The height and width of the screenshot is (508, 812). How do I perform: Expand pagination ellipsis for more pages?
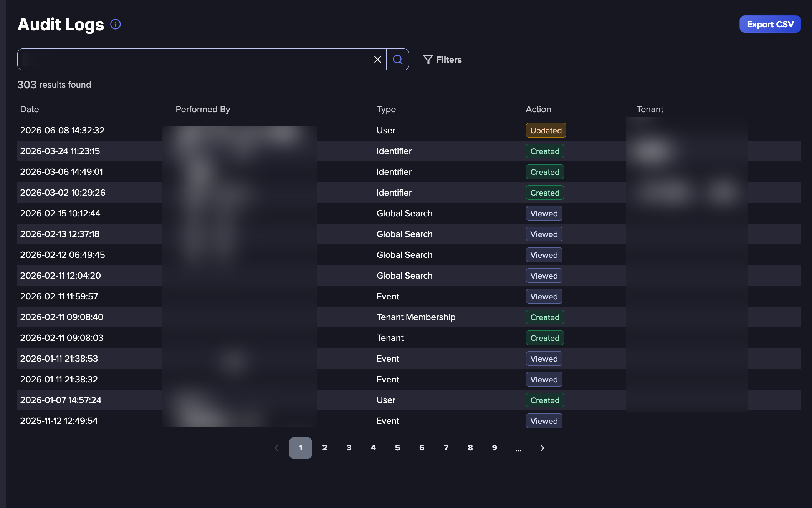click(518, 448)
